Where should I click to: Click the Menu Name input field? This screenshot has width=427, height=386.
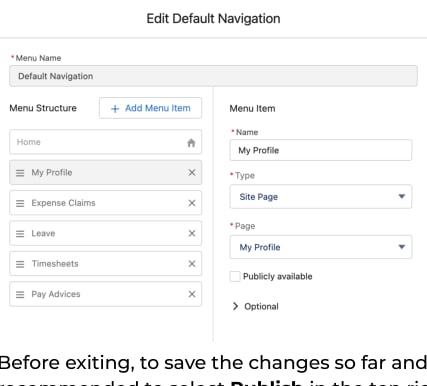coord(213,76)
